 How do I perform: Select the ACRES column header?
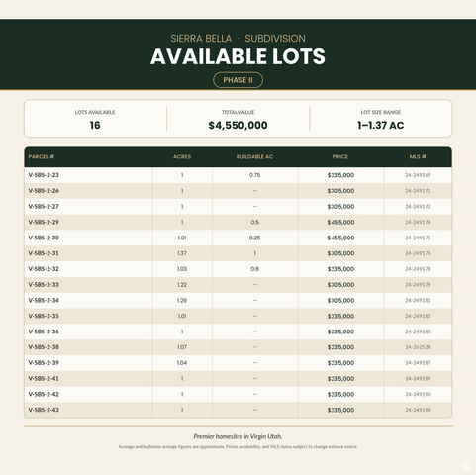tap(182, 157)
